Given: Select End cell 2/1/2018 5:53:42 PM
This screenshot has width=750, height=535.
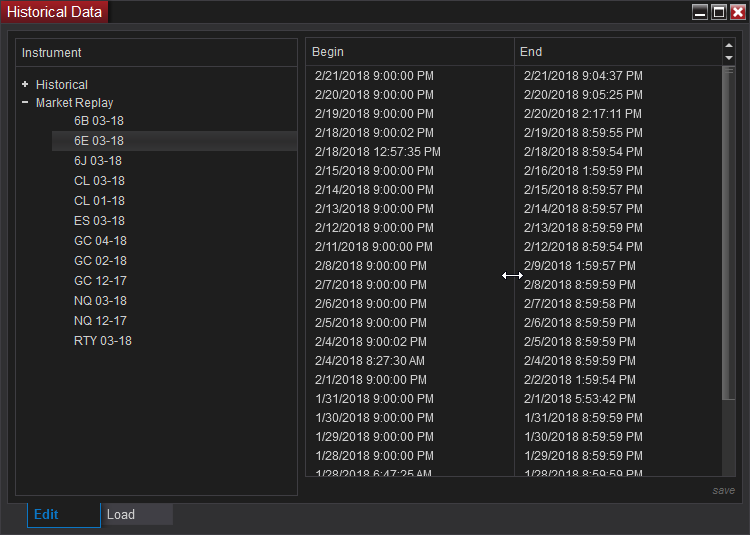Looking at the screenshot, I should pyautogui.click(x=580, y=399).
